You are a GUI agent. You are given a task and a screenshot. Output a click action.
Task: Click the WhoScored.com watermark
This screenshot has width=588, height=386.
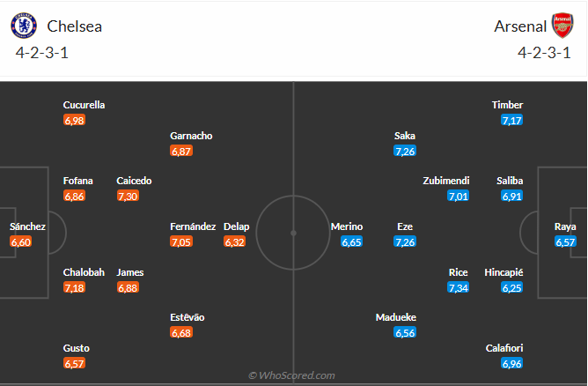(293, 375)
